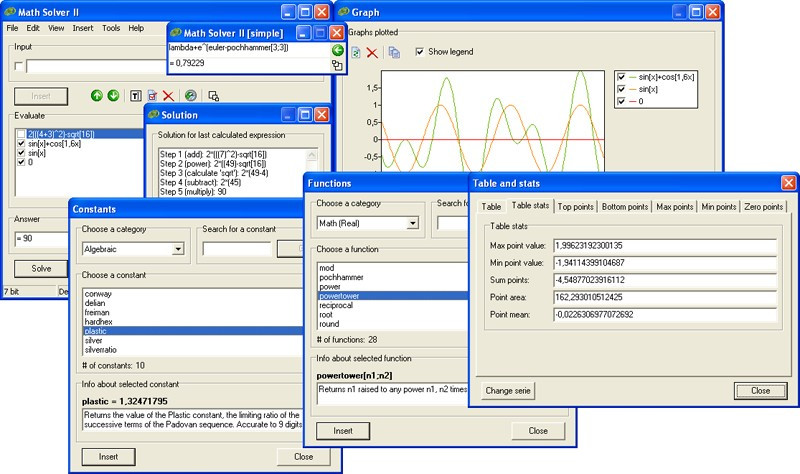
Task: Maximize the Graph window
Action: click(696, 12)
